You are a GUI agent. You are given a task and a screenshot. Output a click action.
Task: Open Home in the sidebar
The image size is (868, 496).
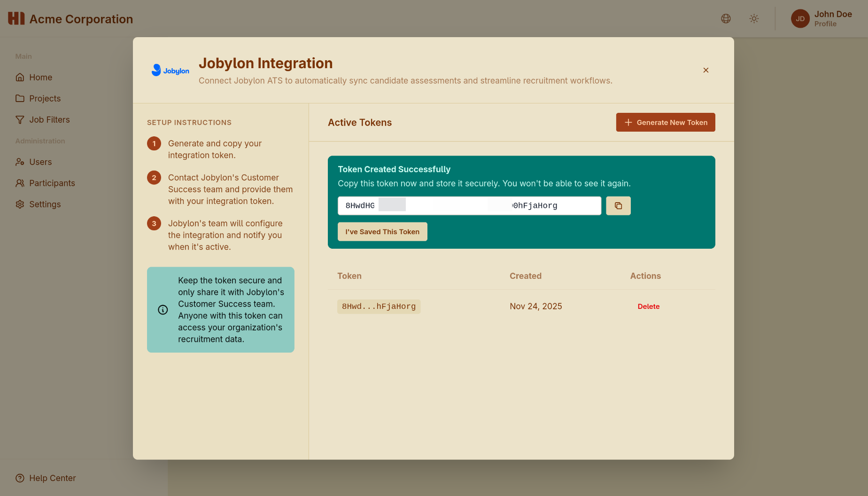pos(40,78)
